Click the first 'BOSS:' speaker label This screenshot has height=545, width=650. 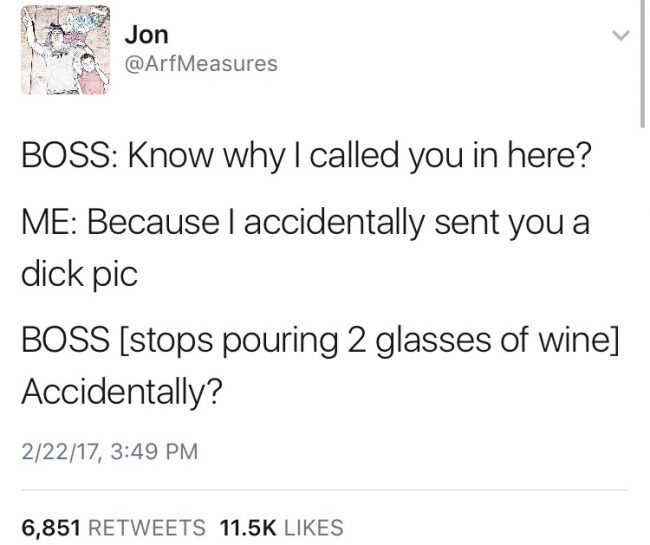point(70,156)
